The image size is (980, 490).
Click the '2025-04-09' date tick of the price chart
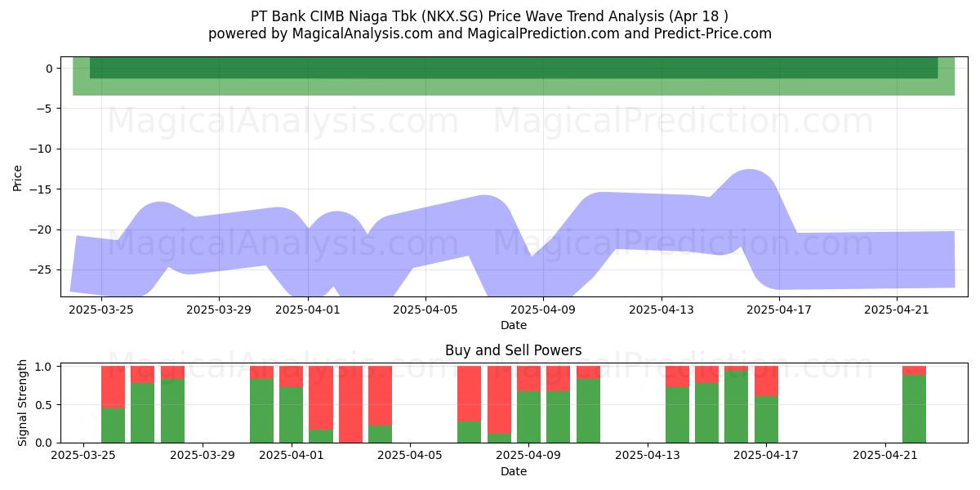coord(544,310)
